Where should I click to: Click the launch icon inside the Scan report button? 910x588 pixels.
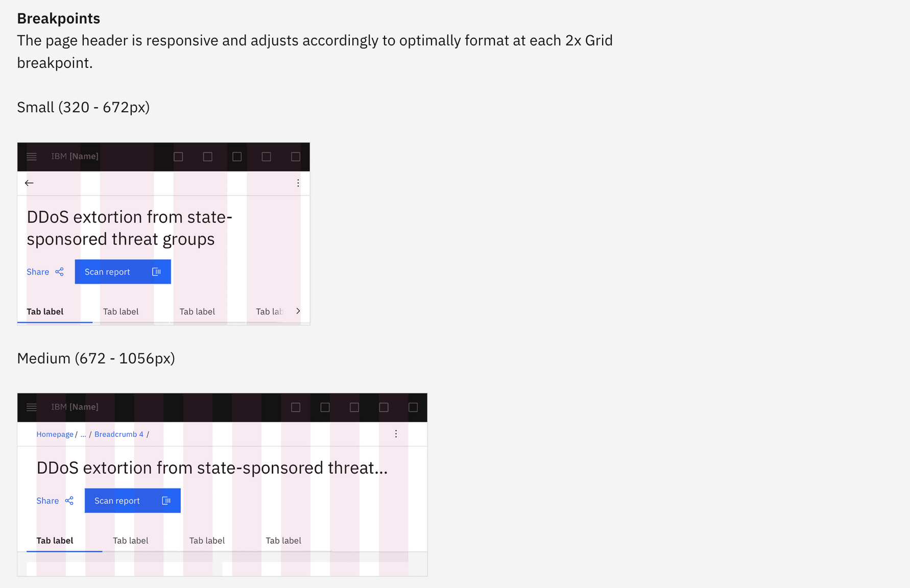point(156,272)
